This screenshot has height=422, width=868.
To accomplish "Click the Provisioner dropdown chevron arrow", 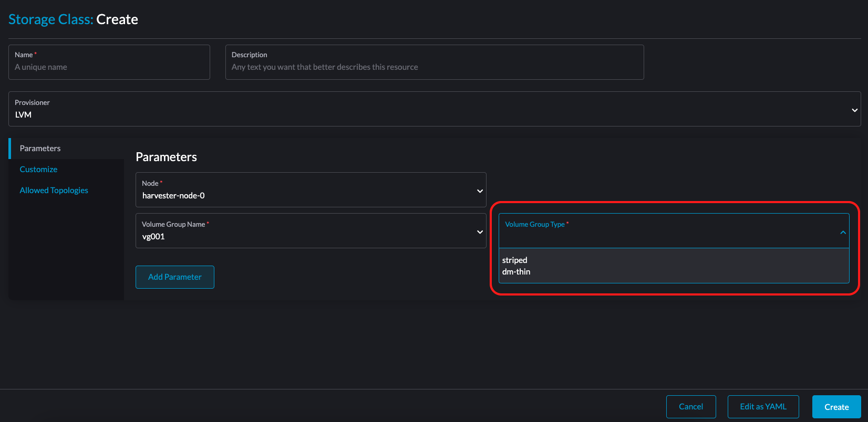I will click(854, 110).
